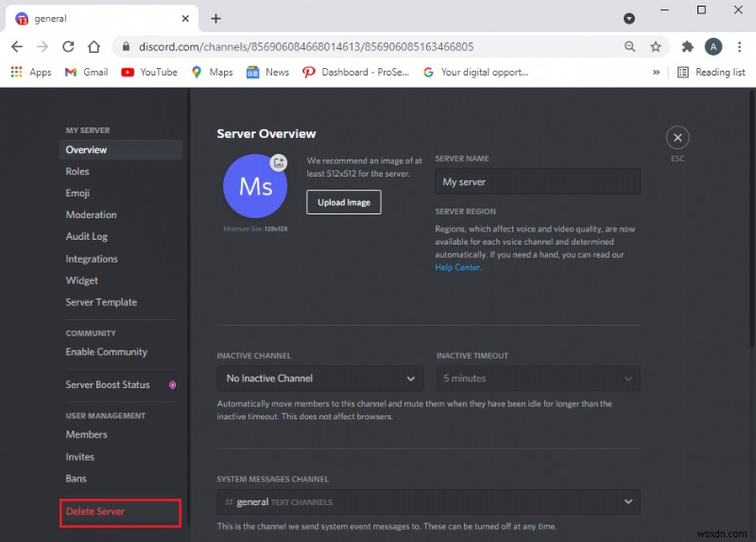Click the Server Name input field
The height and width of the screenshot is (542, 756).
538,181
